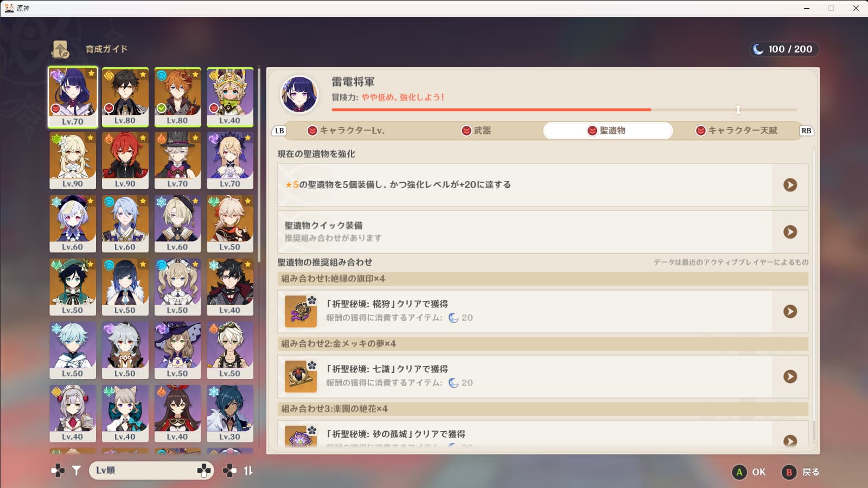Screen dimensions: 868x488
Task: Switch to the 武器 tab
Action: tap(476, 131)
